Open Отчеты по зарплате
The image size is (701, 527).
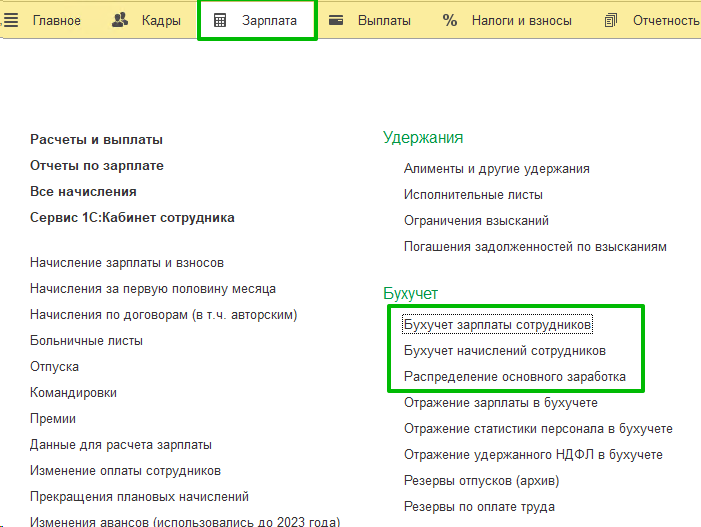point(97,166)
